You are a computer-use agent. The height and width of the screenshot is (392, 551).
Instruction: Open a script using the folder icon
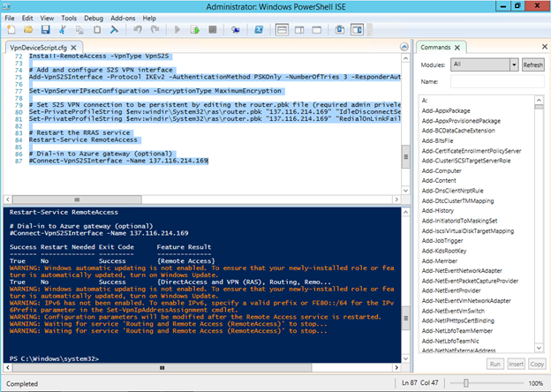click(x=28, y=30)
